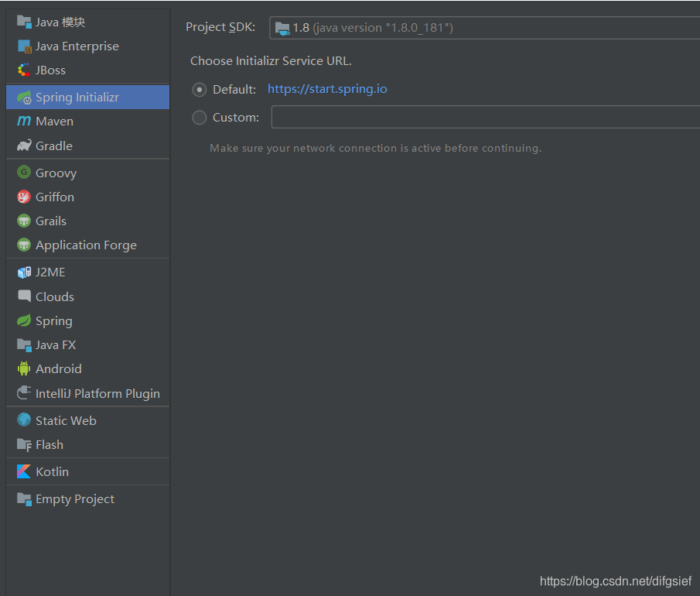Select Java FX entry
The width and height of the screenshot is (700, 596).
point(88,345)
